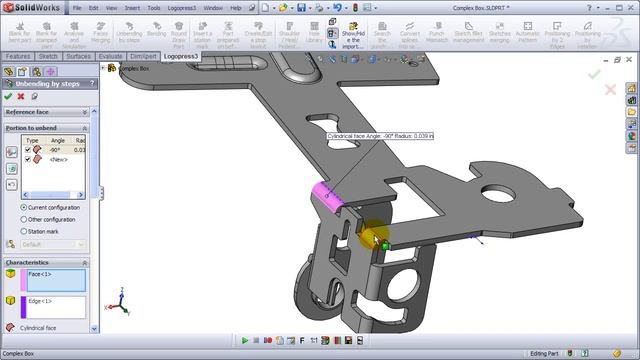This screenshot has height=360, width=640.
Task: Click green confirm checkmark in viewport corner
Action: tap(594, 74)
